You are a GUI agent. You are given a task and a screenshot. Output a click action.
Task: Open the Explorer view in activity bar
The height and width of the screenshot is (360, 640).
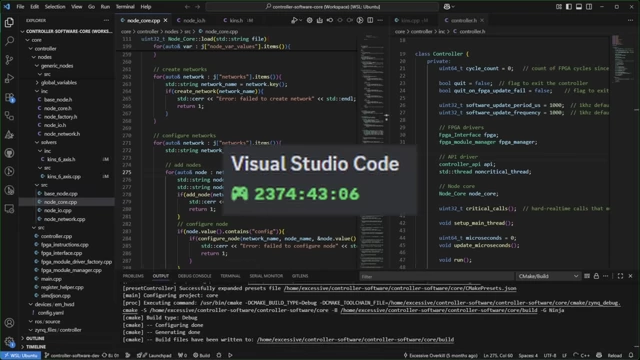9,22
